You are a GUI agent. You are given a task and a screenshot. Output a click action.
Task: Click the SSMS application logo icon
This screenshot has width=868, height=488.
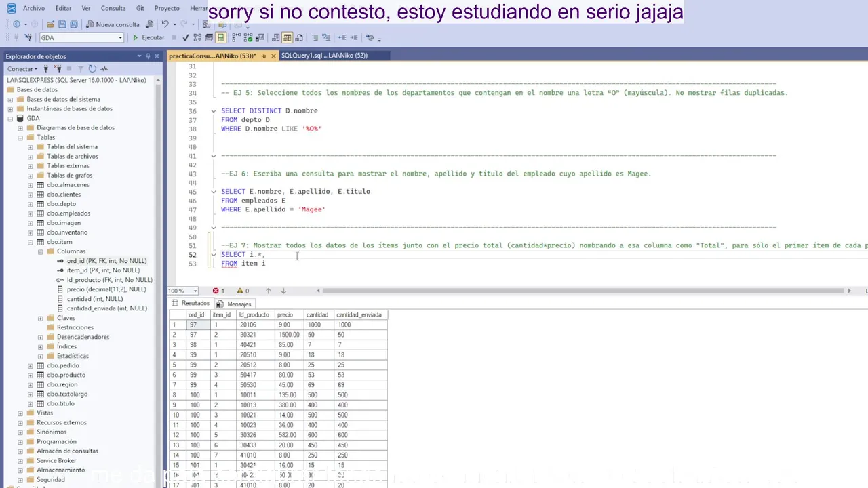pyautogui.click(x=11, y=8)
